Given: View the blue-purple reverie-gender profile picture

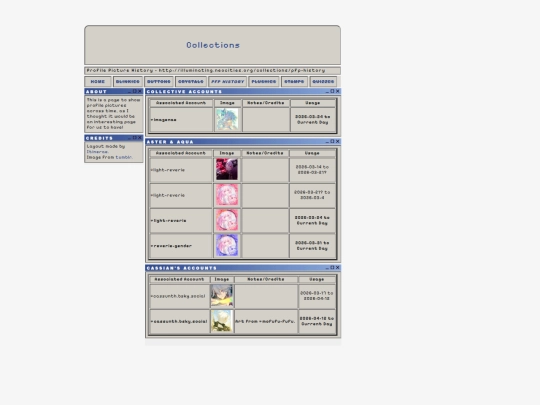Looking at the screenshot, I should coord(227,245).
